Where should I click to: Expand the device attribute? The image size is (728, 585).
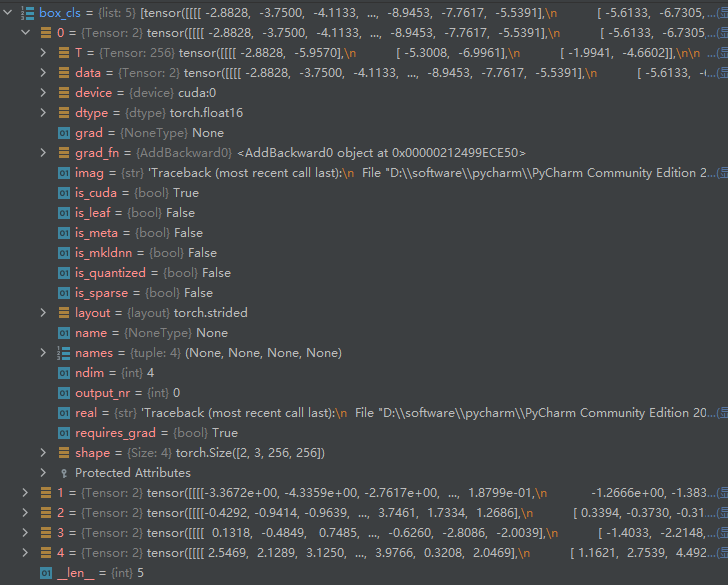point(43,92)
